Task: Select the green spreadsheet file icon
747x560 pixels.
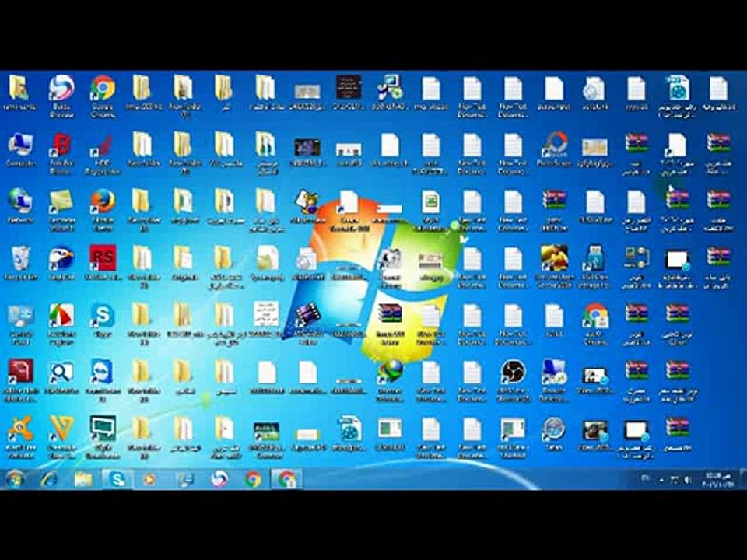Action: click(x=430, y=202)
